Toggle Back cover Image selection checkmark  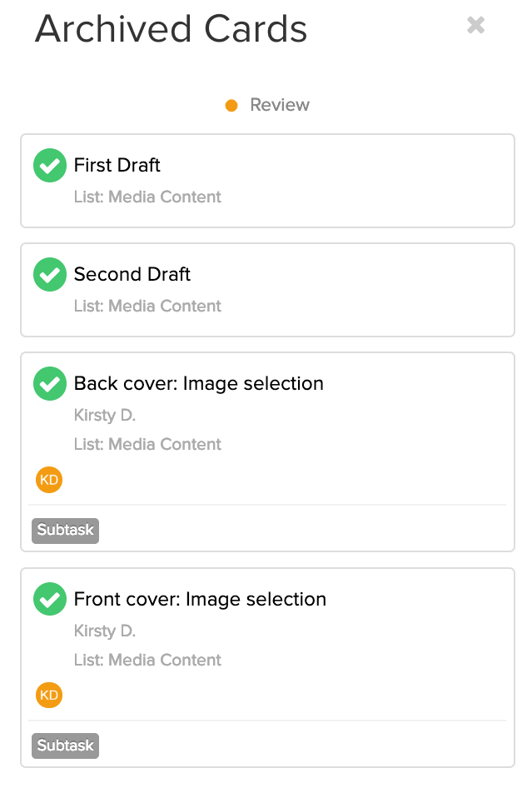coord(50,383)
